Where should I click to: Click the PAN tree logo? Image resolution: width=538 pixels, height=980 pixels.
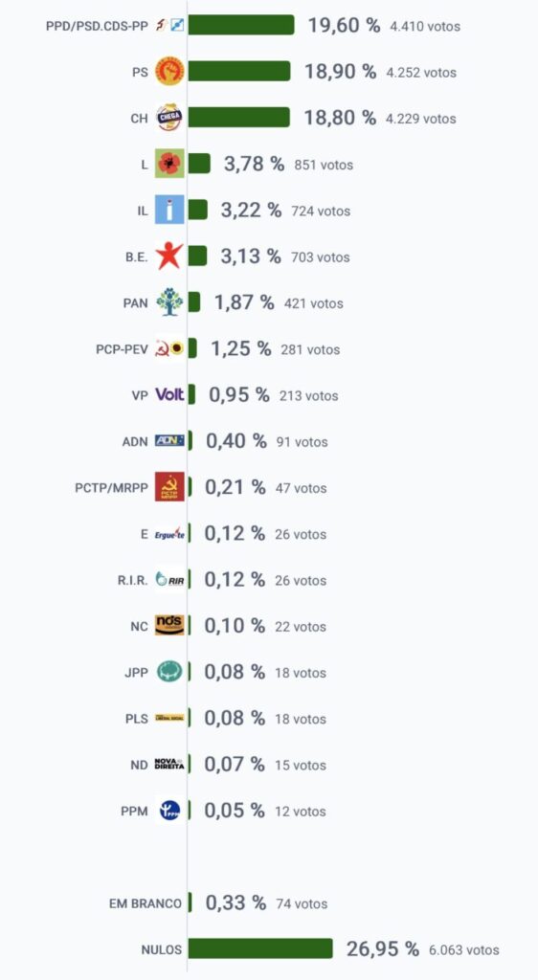(169, 302)
